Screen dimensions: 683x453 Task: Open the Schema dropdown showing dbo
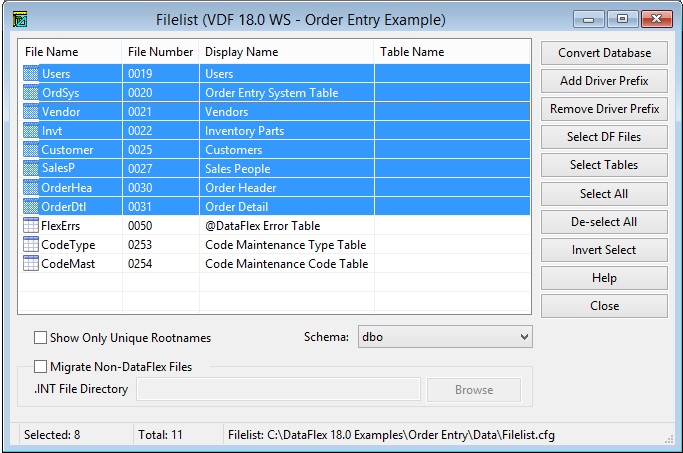pyautogui.click(x=444, y=338)
